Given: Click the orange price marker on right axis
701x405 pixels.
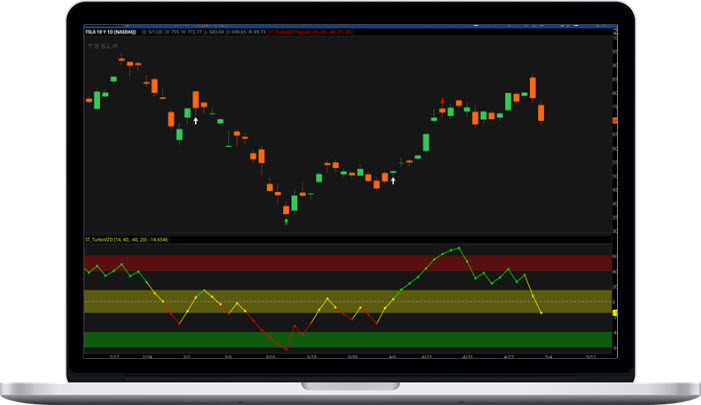Looking at the screenshot, I should point(614,120).
